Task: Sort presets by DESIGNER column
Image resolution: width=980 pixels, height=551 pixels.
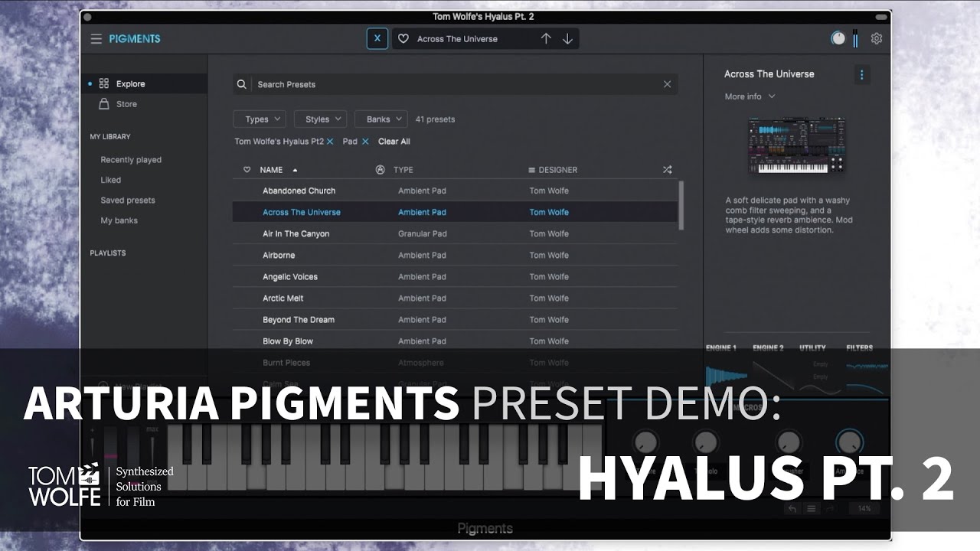Action: [x=558, y=170]
